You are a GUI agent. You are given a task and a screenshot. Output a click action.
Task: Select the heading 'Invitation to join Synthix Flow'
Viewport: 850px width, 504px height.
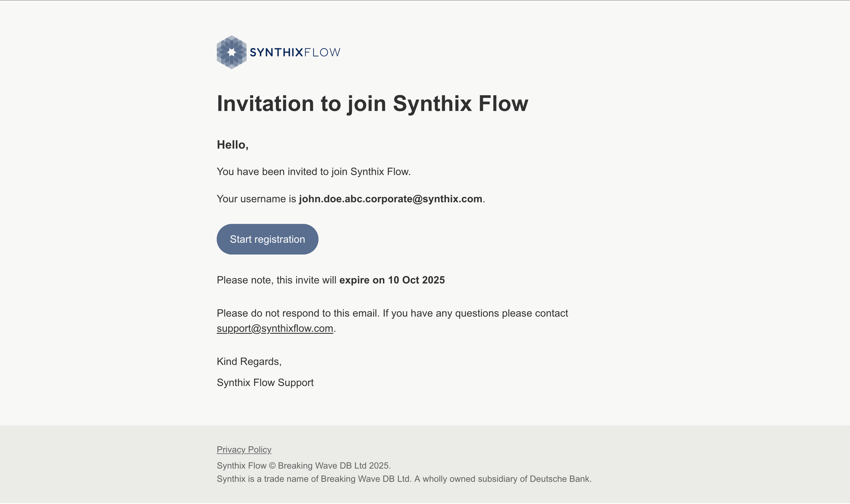pos(372,104)
